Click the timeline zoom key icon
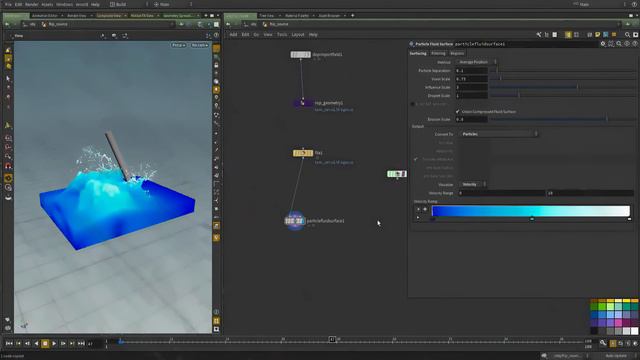Screen dimensions: 640x360 603,343
